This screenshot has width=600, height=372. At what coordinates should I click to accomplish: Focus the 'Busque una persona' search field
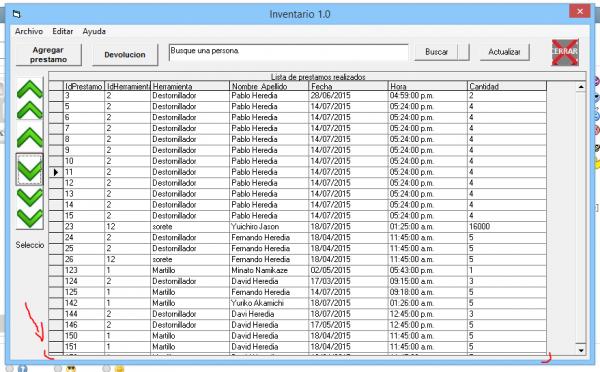(288, 52)
